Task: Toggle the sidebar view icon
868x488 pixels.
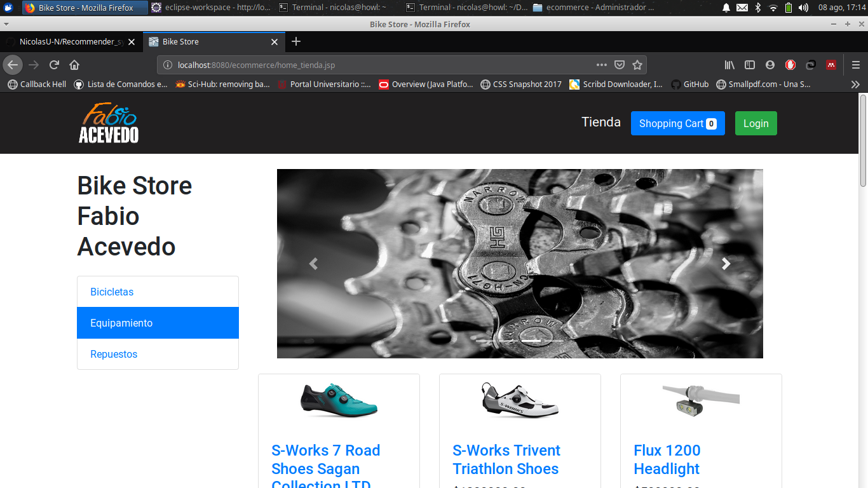Action: click(750, 65)
